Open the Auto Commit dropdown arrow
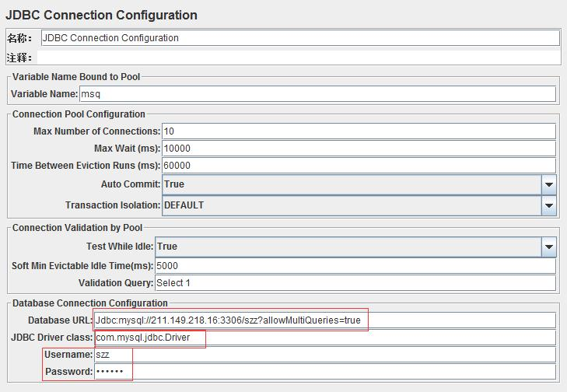567x392 pixels. click(549, 184)
